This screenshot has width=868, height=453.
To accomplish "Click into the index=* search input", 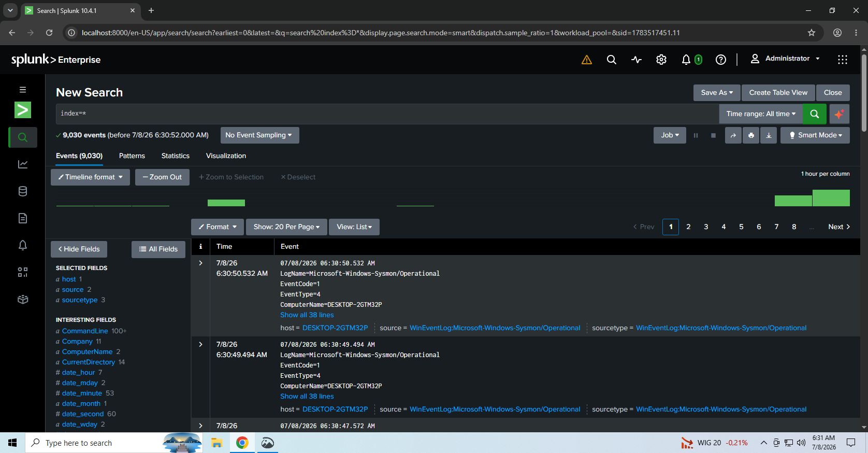I will [387, 114].
